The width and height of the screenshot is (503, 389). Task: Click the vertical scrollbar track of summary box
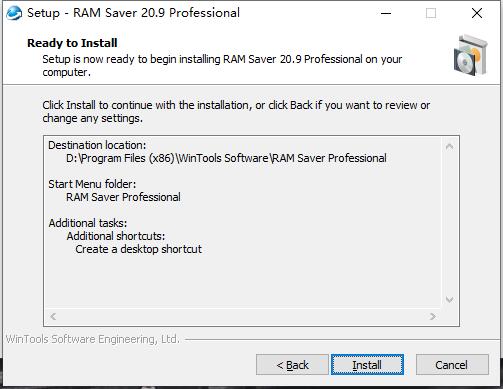pos(449,223)
